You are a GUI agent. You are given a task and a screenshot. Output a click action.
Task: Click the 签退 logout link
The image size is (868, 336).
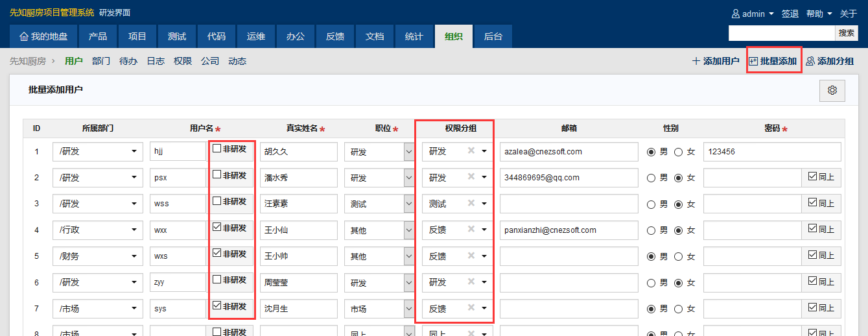point(790,14)
